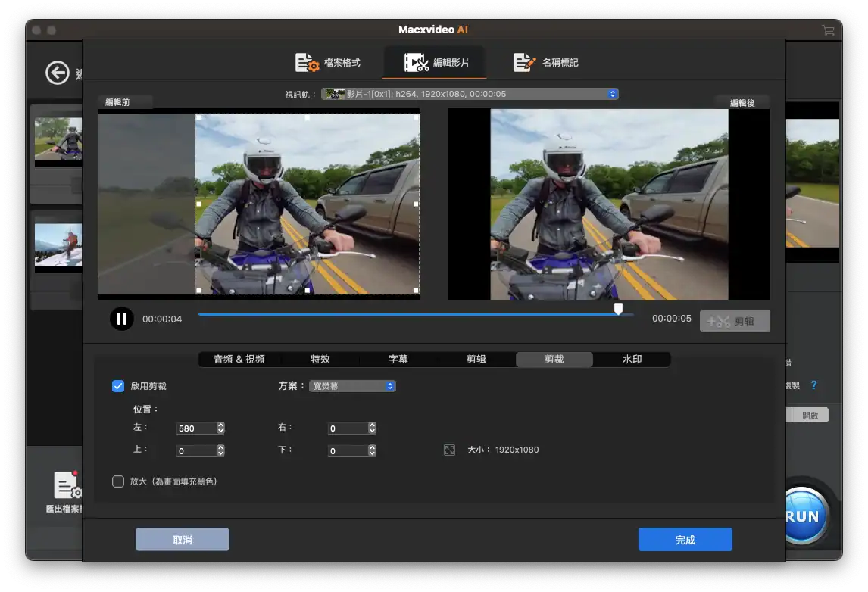Switch to the 音頻 & 視頻 tab
The height and width of the screenshot is (592, 868).
coord(239,359)
